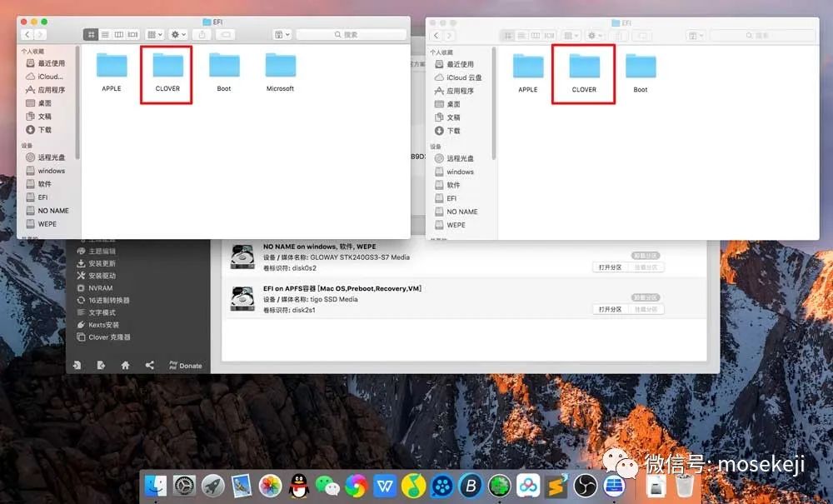Open CLOVER folder in left EFI window

pos(167,72)
